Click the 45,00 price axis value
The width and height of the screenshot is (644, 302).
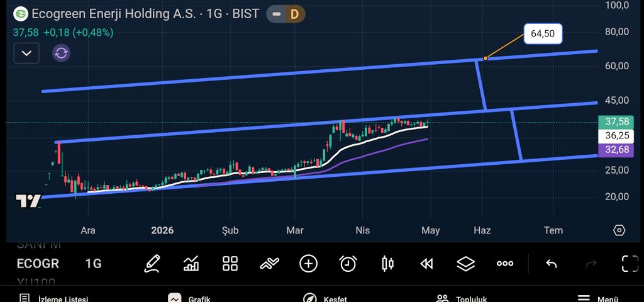pos(617,100)
